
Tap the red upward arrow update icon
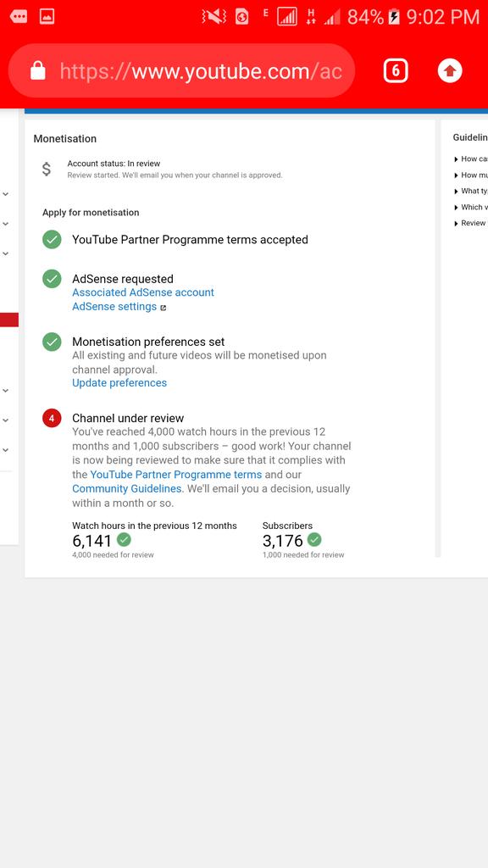pos(450,71)
